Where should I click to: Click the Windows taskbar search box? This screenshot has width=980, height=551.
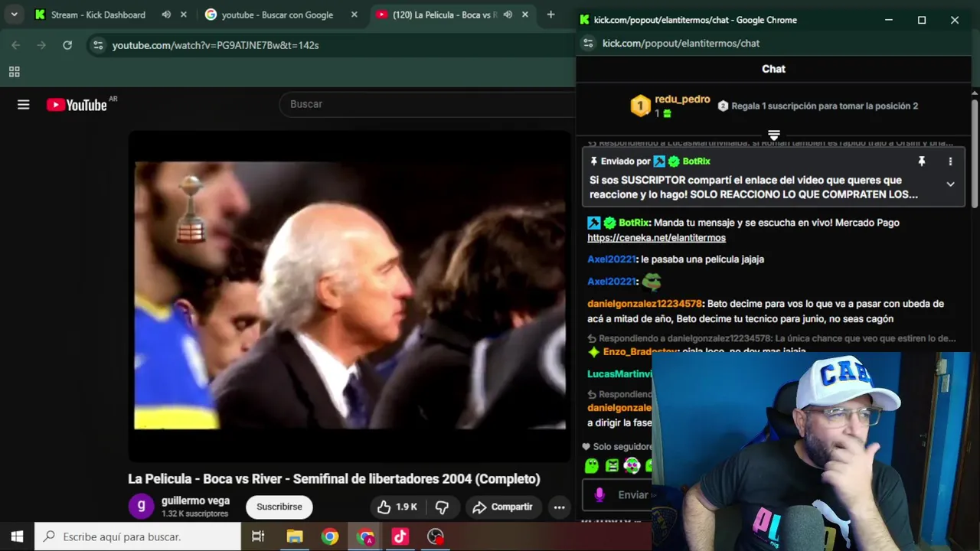pos(138,536)
